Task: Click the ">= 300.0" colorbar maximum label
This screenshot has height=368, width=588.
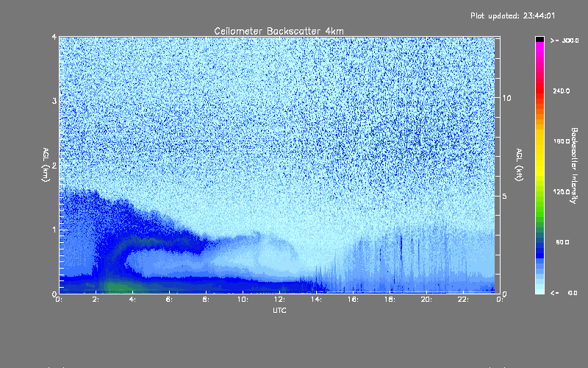Action: point(564,40)
